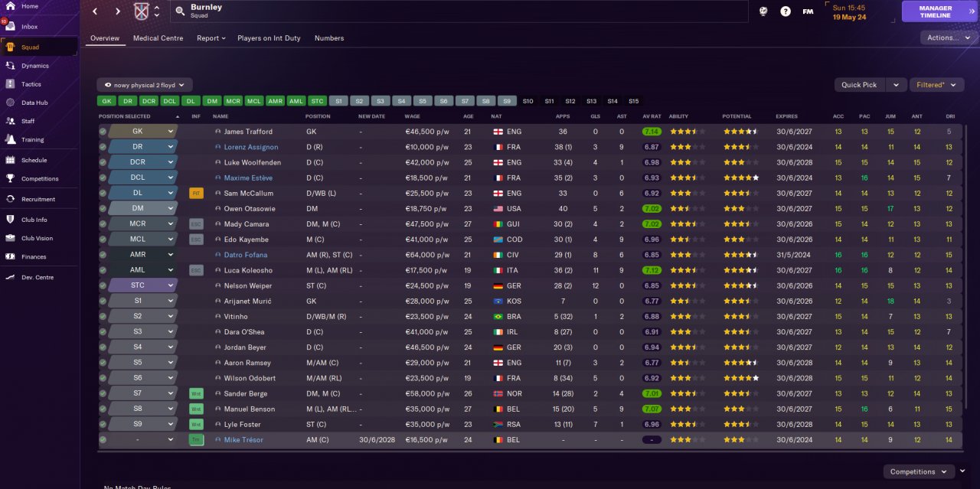Expand the 'nowy physical 2 floyd' view dropdown
This screenshot has height=489, width=980.
click(145, 85)
